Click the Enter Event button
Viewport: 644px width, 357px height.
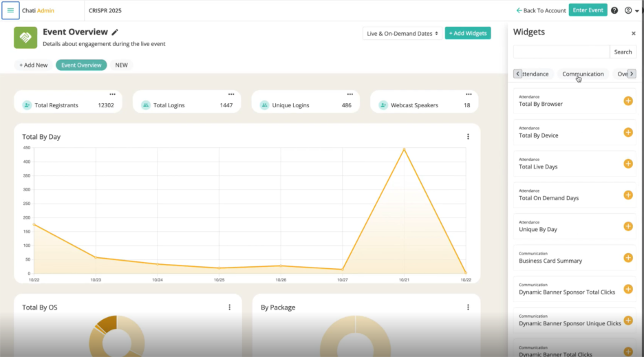pyautogui.click(x=588, y=10)
